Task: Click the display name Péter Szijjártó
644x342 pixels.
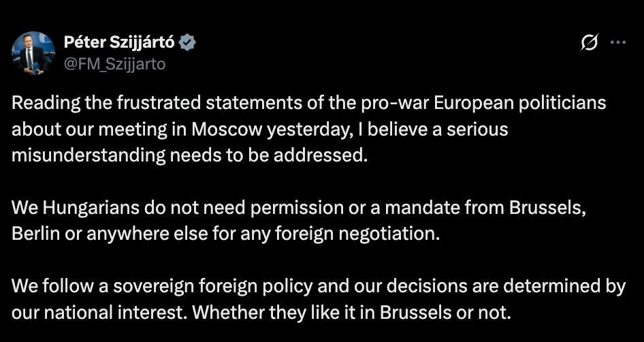Action: click(120, 42)
